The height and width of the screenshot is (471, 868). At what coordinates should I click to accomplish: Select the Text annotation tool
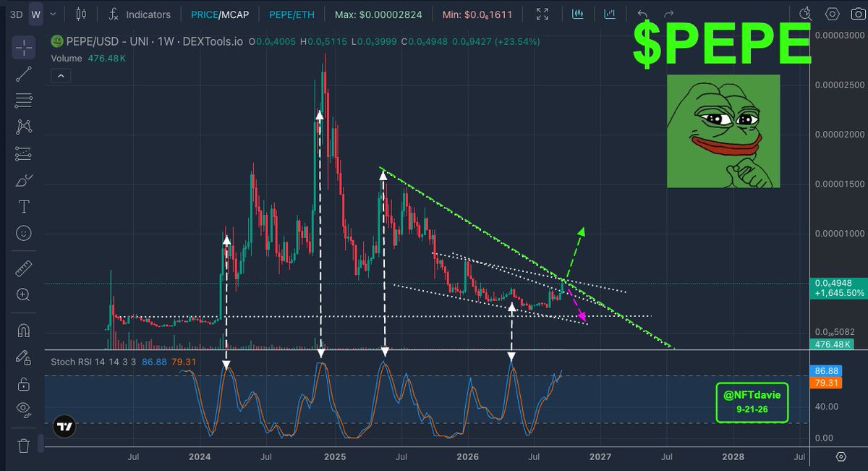click(24, 207)
